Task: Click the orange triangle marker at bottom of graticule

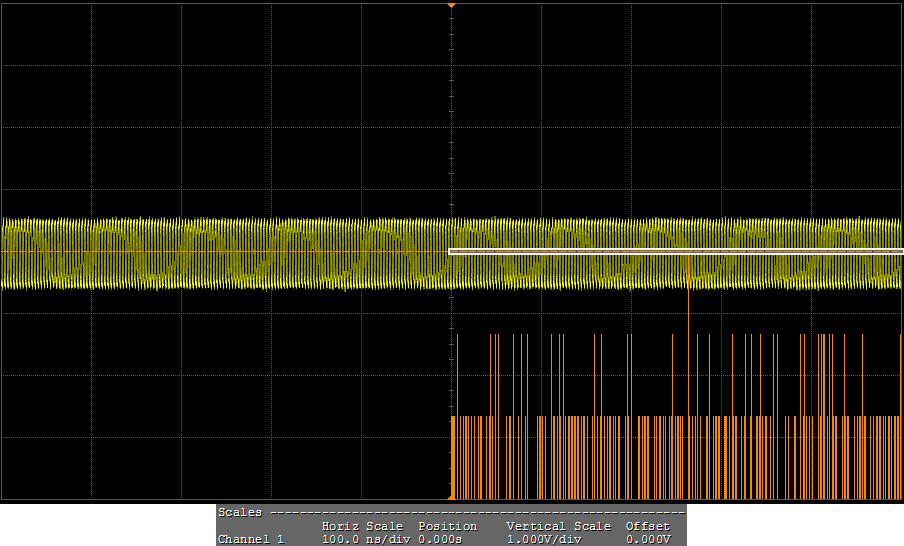Action: [451, 495]
